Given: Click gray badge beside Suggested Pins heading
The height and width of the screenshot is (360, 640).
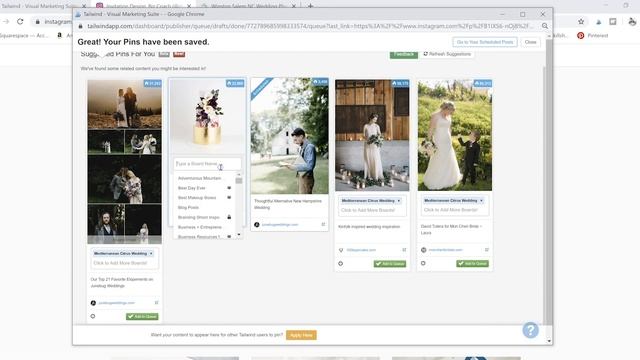Looking at the screenshot, I should [164, 54].
